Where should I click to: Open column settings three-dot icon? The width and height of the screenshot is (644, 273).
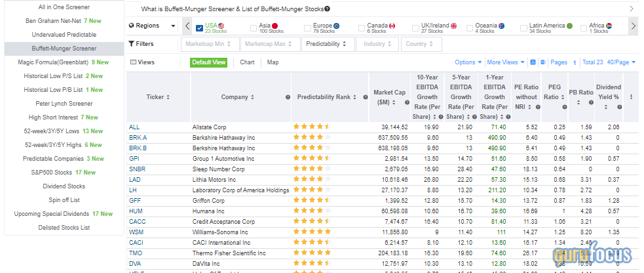(632, 97)
